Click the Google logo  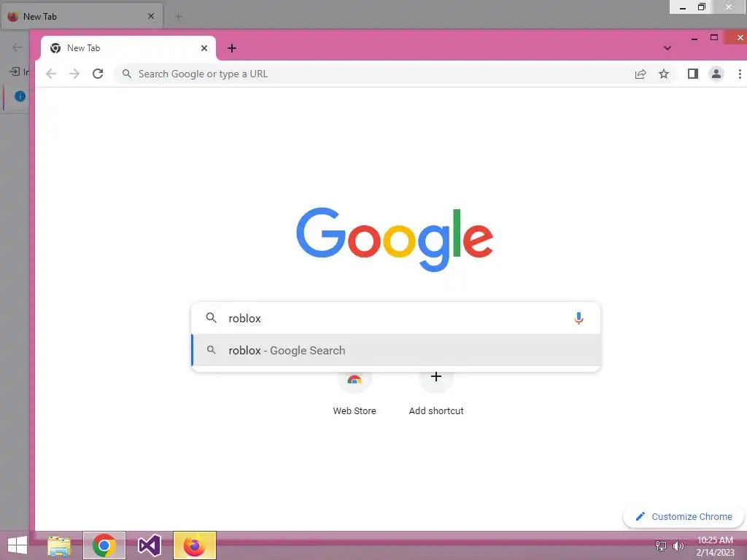click(395, 239)
